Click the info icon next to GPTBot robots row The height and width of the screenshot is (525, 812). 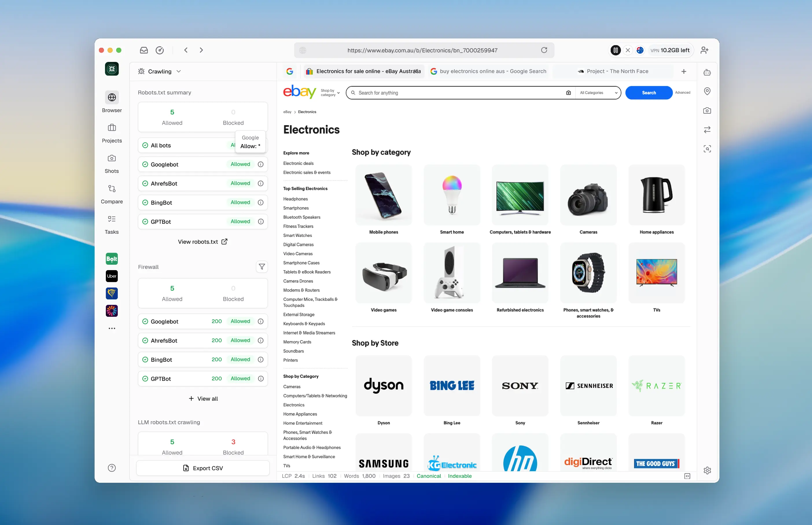(260, 221)
